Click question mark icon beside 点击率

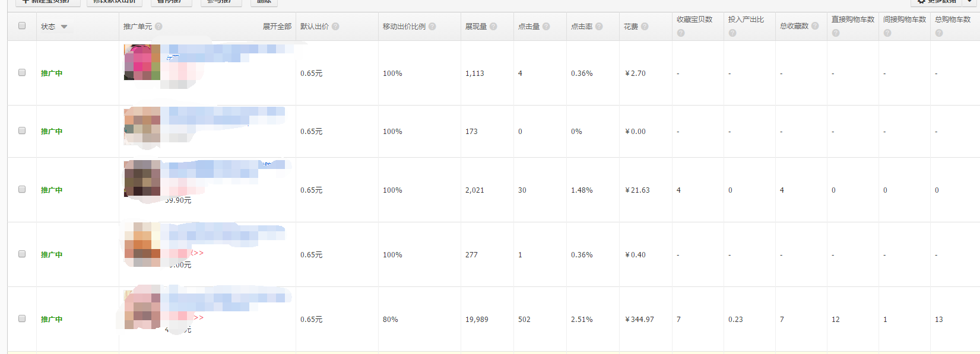pyautogui.click(x=599, y=27)
